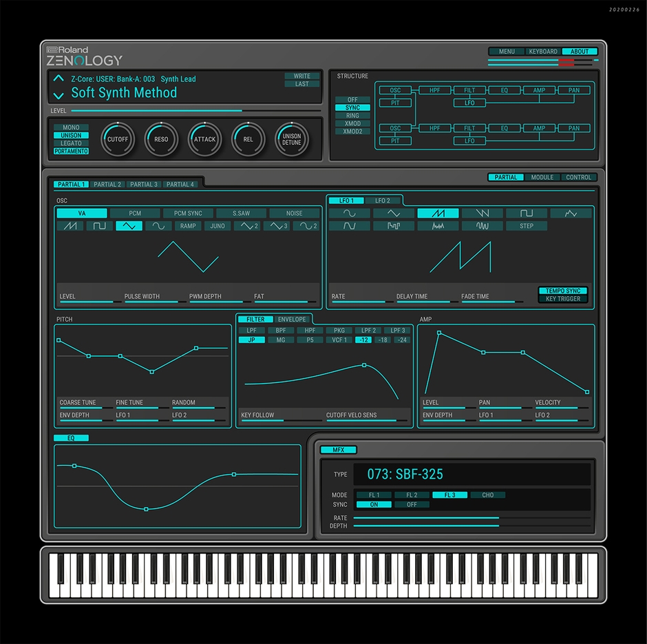This screenshot has height=644, width=647.
Task: Adjust the OSC PULSE WIDTH slider
Action: pos(155,302)
